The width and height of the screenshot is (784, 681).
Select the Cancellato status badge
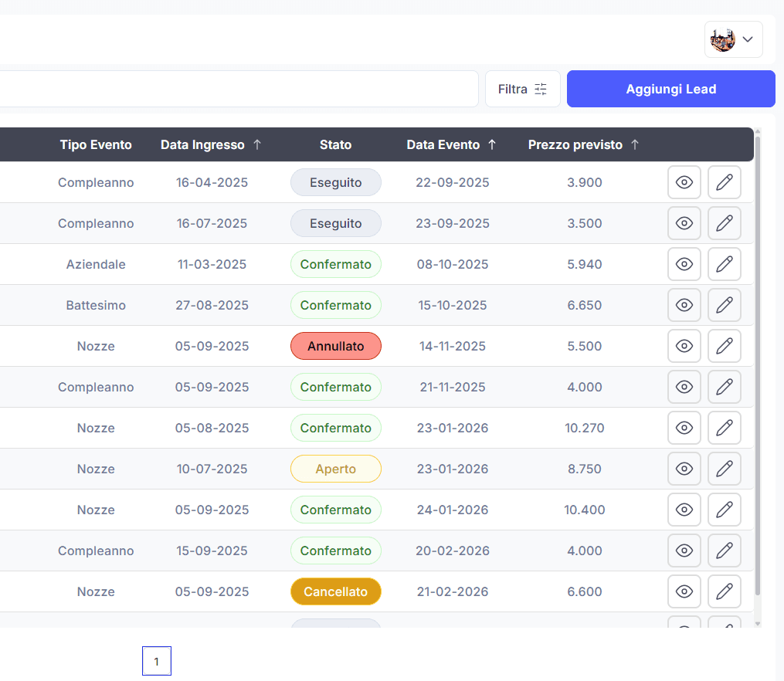tap(335, 592)
